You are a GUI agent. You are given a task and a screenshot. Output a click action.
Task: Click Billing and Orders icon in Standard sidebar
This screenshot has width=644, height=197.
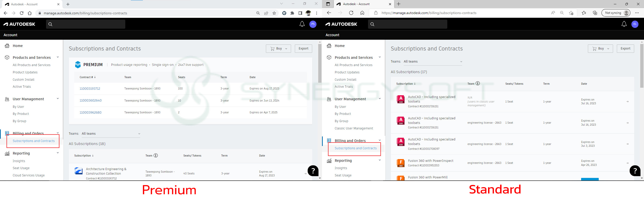click(x=329, y=140)
